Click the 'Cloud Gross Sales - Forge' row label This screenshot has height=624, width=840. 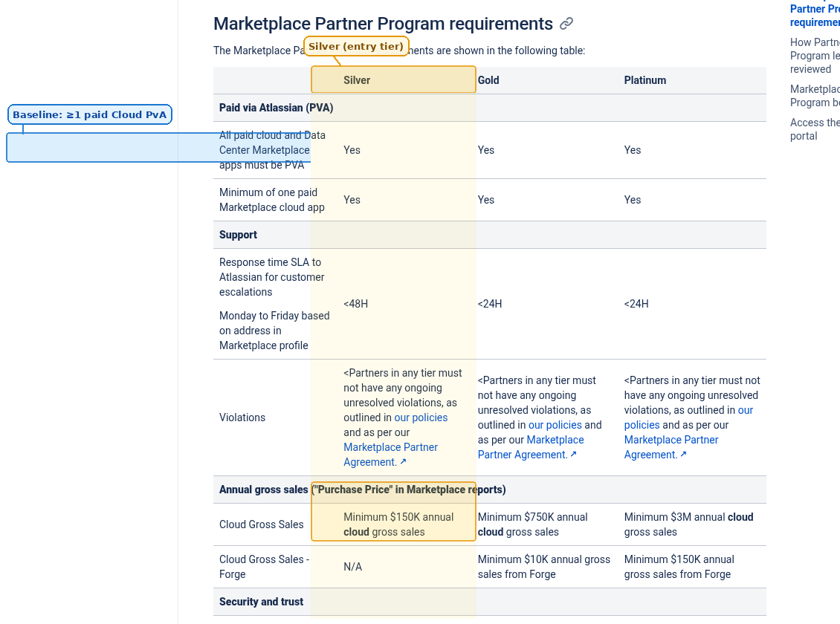[x=264, y=567]
